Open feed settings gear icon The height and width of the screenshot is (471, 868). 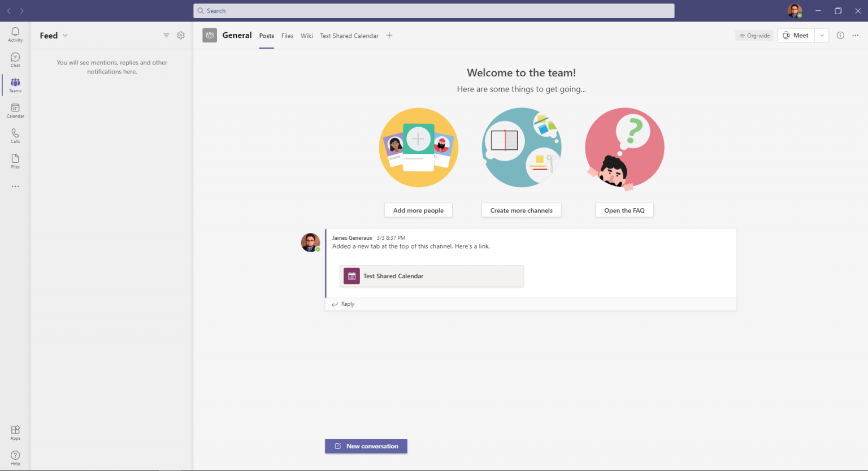[181, 35]
